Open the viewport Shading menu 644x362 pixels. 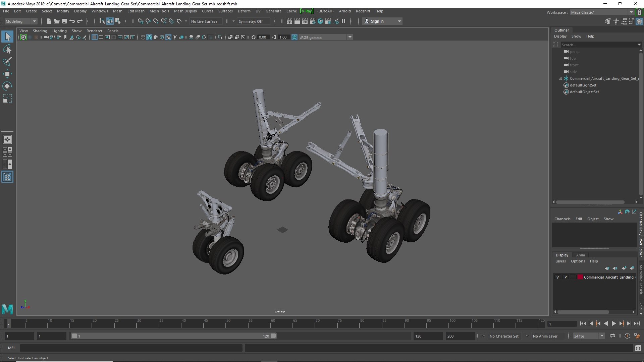(40, 31)
